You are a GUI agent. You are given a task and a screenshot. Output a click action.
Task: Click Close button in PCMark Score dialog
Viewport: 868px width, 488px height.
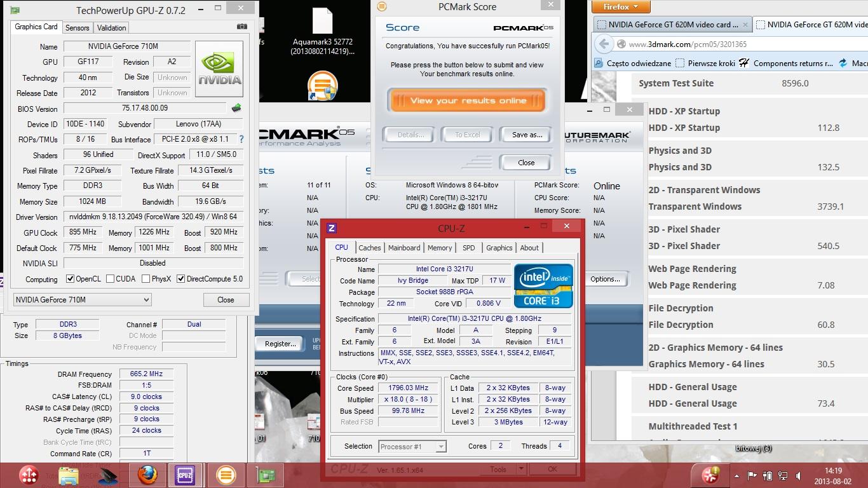(526, 163)
